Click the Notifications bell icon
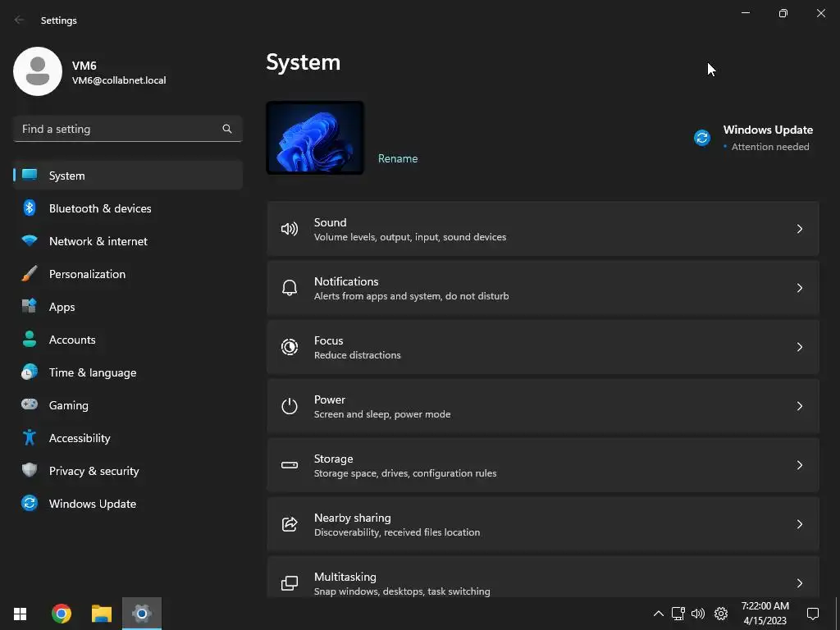The height and width of the screenshot is (630, 840). coord(290,288)
